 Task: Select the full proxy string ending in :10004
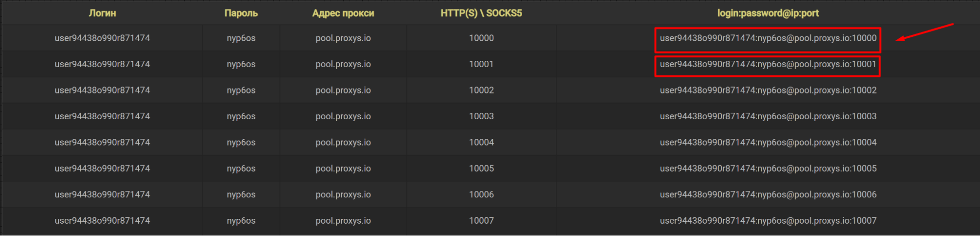coord(768,142)
